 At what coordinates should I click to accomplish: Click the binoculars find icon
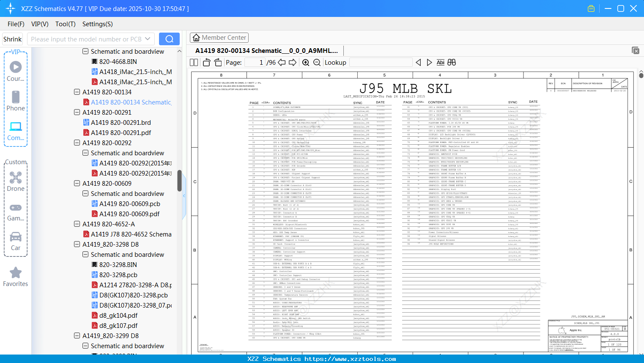(452, 63)
